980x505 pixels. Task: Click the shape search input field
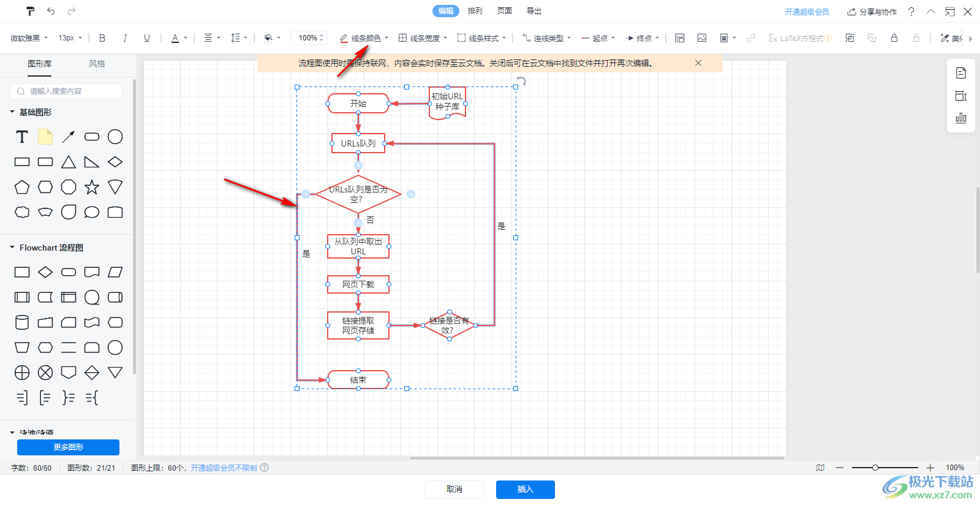point(66,91)
